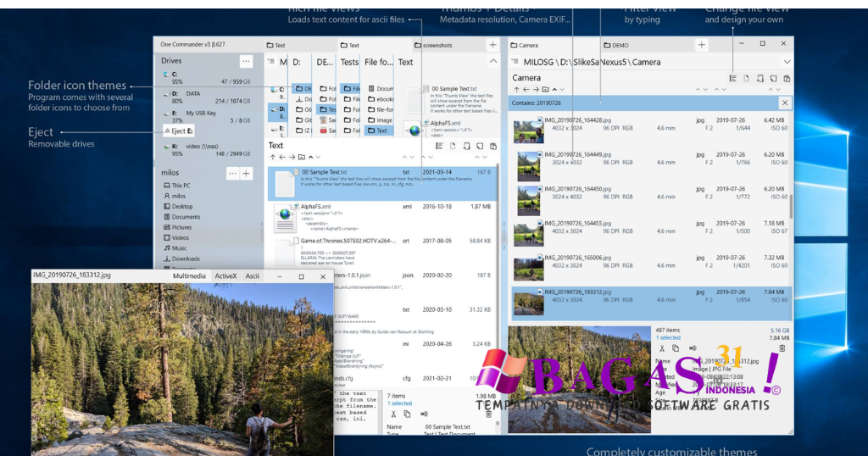This screenshot has height=456, width=868.
Task: Go back in Text pane history
Action: (281, 157)
